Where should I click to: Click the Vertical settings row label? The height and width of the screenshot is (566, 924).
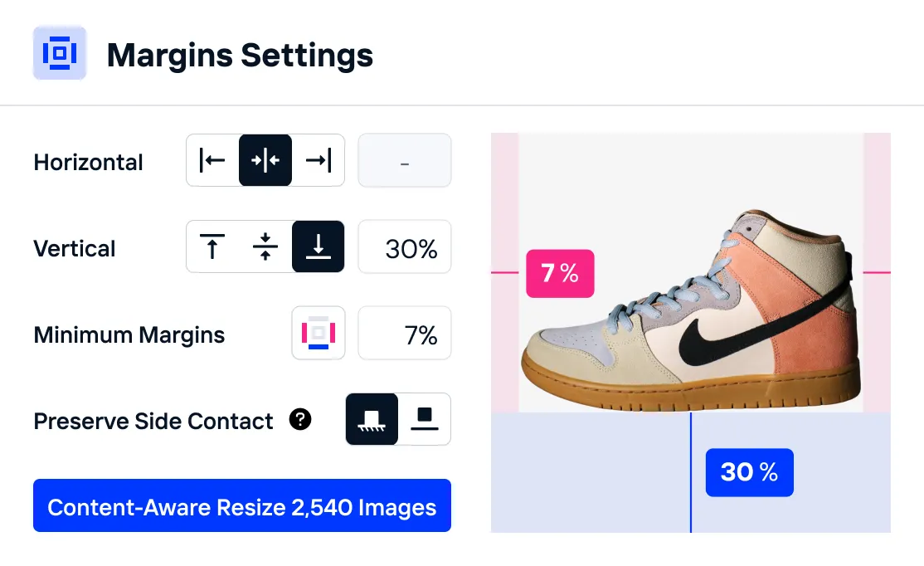point(75,248)
